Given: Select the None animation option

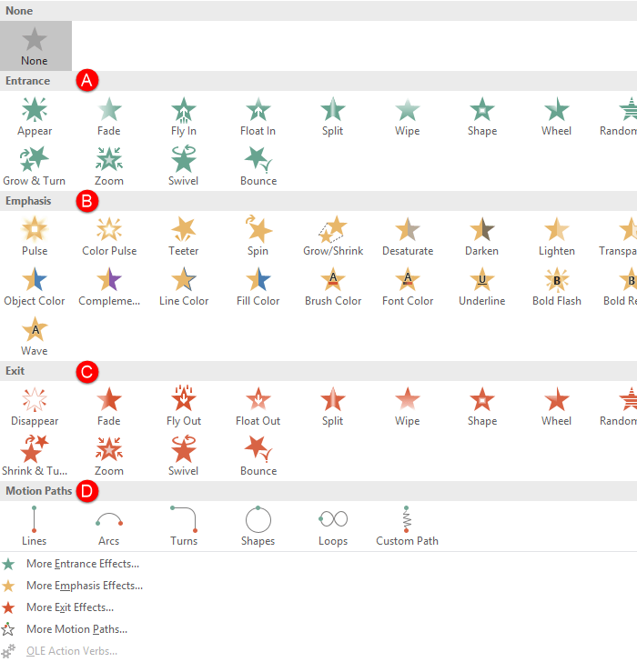Looking at the screenshot, I should coord(35,46).
